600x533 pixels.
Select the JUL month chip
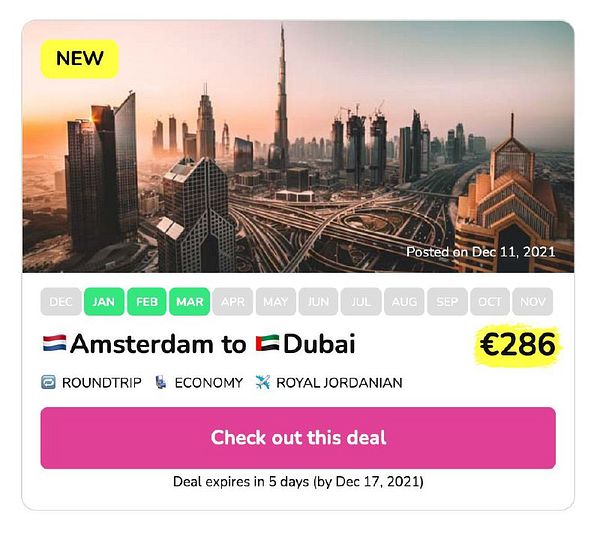point(361,302)
